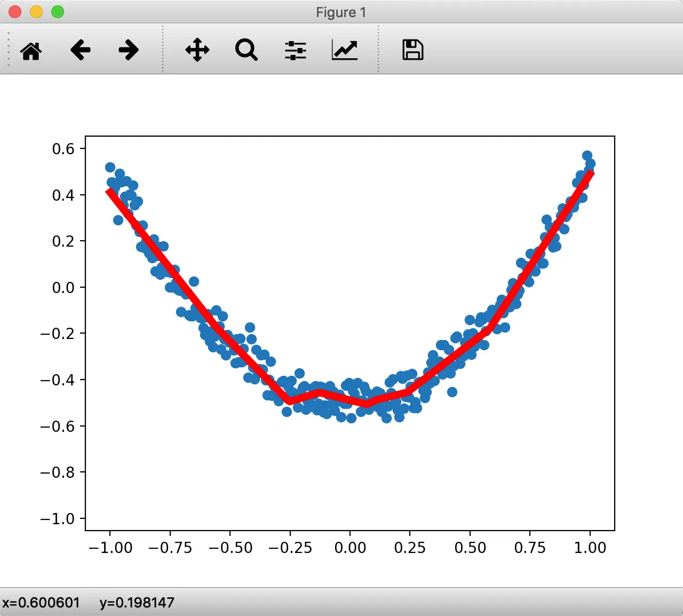Click the x-axis tick label 1.00
The height and width of the screenshot is (616, 683).
point(590,548)
